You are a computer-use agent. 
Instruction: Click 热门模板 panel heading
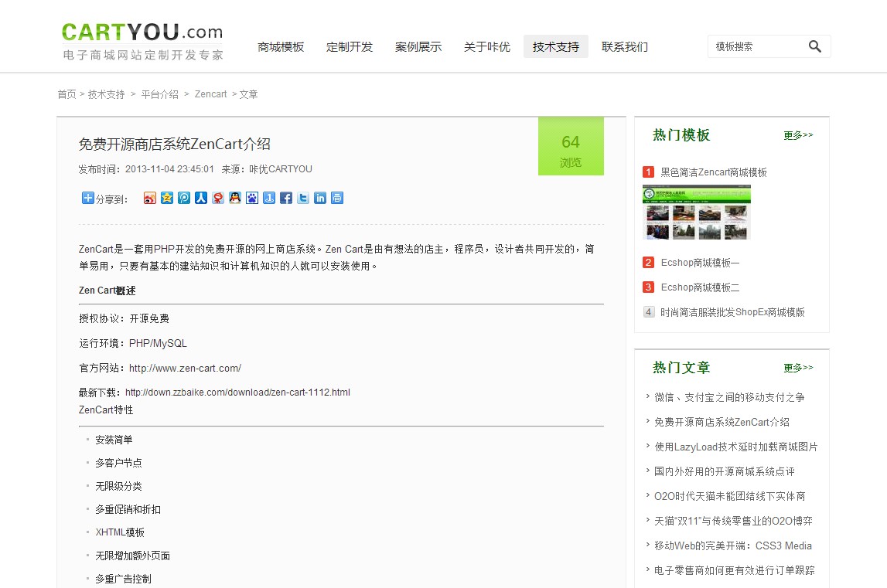(681, 135)
